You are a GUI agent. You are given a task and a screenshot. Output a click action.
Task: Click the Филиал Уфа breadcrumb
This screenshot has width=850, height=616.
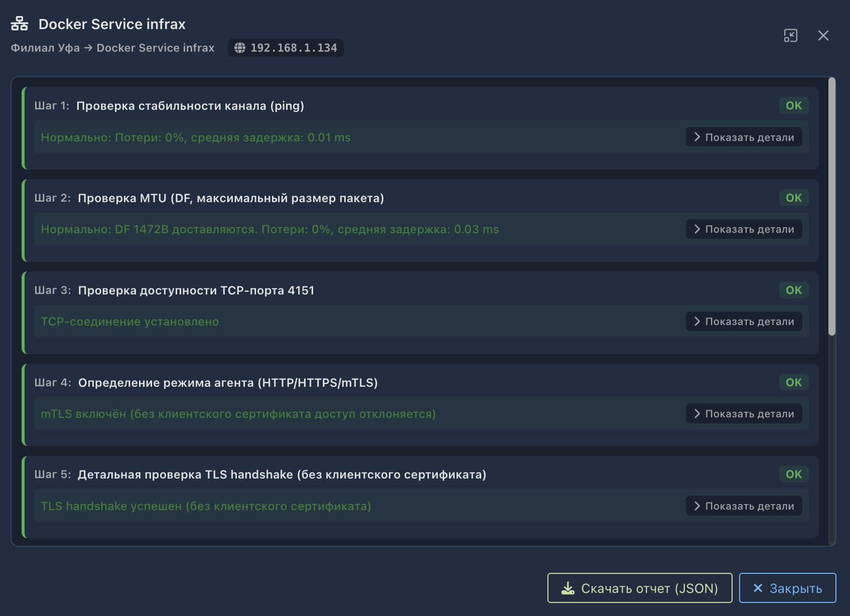click(45, 48)
